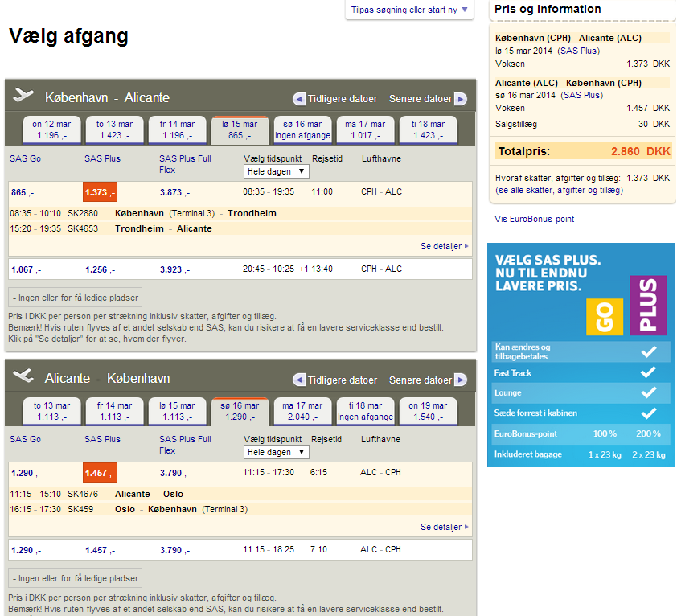
Task: Select SAS Go fare 865 outbound
Action: click(x=23, y=192)
